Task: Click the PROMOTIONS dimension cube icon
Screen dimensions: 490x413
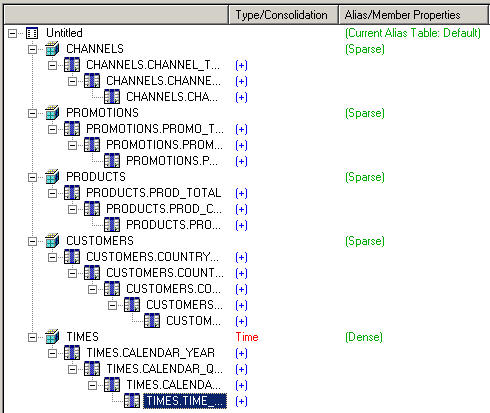Action: pyautogui.click(x=52, y=113)
